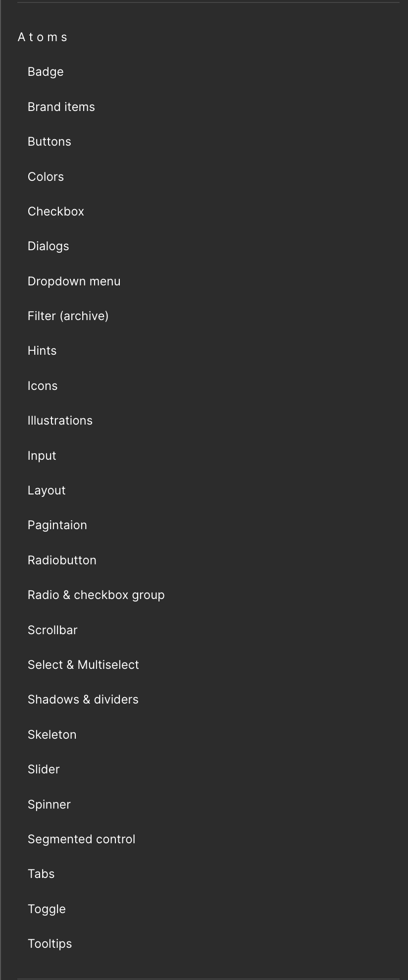The image size is (408, 980).
Task: Select the Segmented control page
Action: [81, 839]
